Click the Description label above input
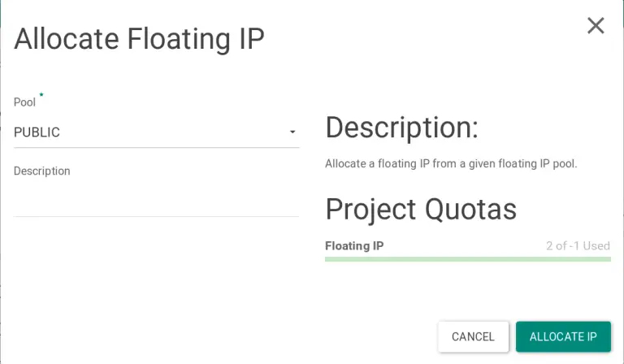 pyautogui.click(x=42, y=171)
